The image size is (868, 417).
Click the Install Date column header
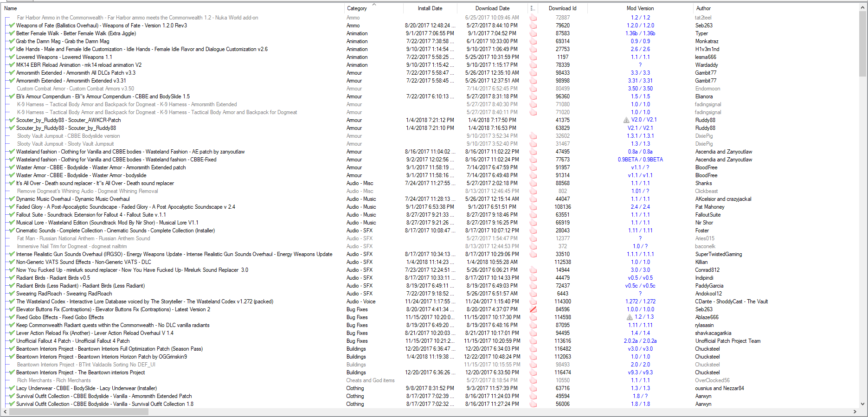click(430, 8)
